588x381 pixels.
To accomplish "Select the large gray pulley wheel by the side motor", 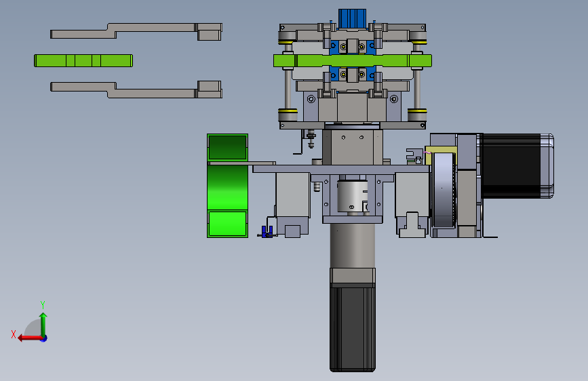I will (x=444, y=189).
